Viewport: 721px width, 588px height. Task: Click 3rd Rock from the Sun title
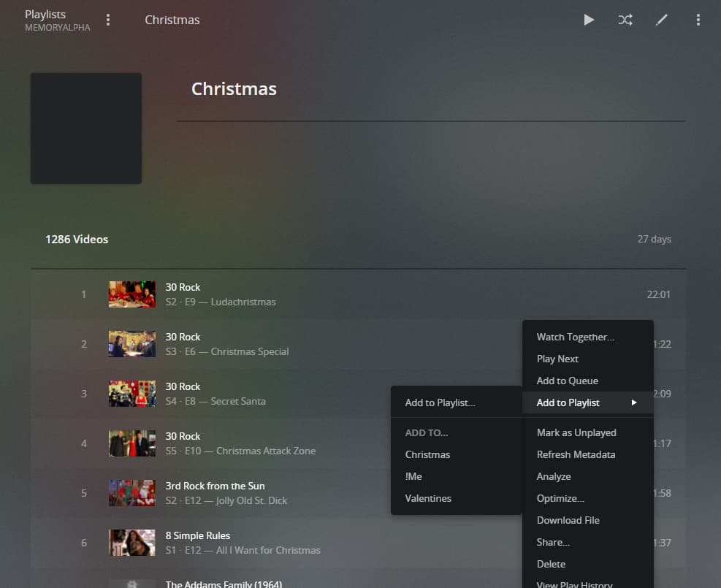click(x=215, y=486)
